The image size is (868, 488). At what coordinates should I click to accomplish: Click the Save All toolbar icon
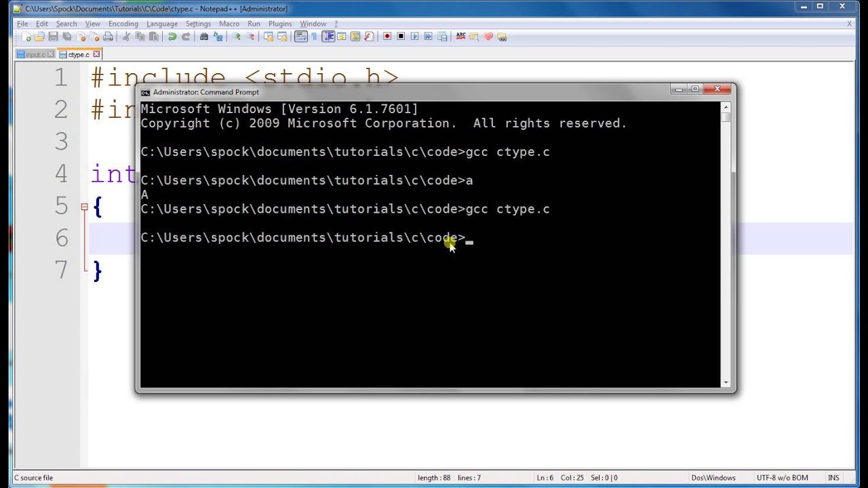click(66, 37)
